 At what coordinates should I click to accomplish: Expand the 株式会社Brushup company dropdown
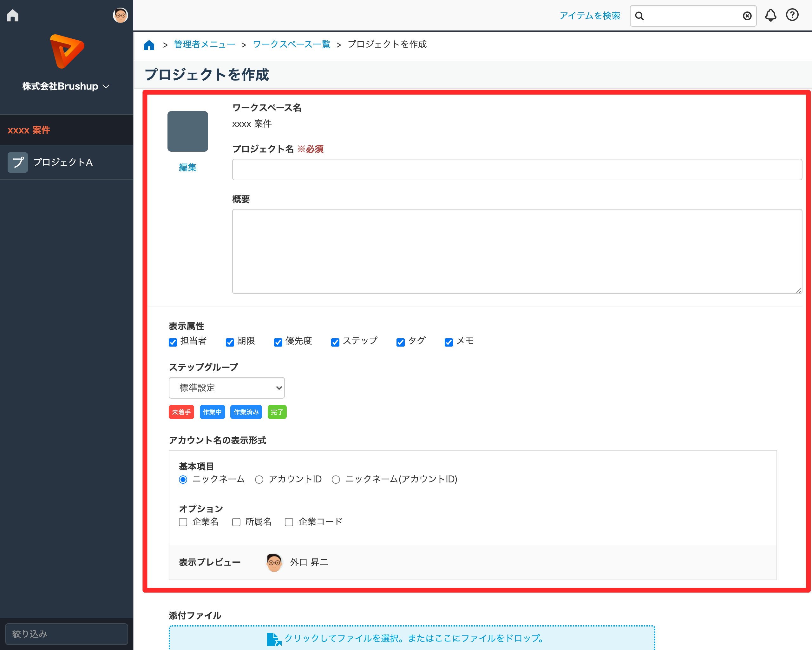click(x=66, y=86)
